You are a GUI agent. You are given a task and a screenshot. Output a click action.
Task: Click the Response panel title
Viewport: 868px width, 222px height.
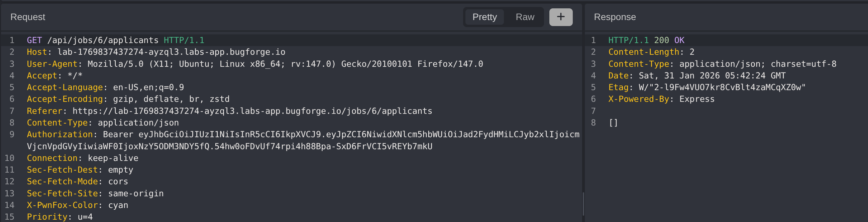(615, 17)
